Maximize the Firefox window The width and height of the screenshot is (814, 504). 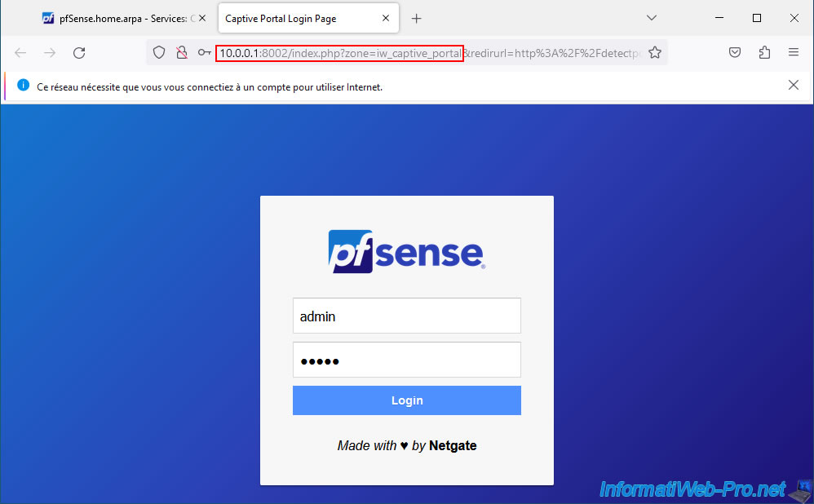pos(757,18)
